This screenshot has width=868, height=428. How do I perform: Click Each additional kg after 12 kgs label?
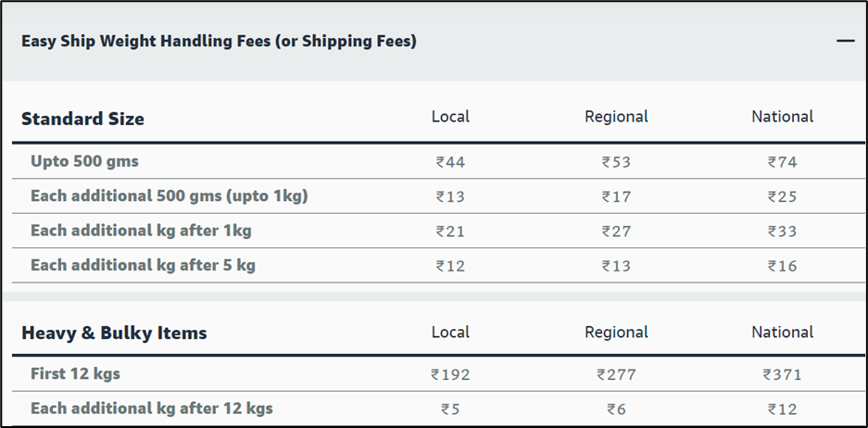click(152, 409)
